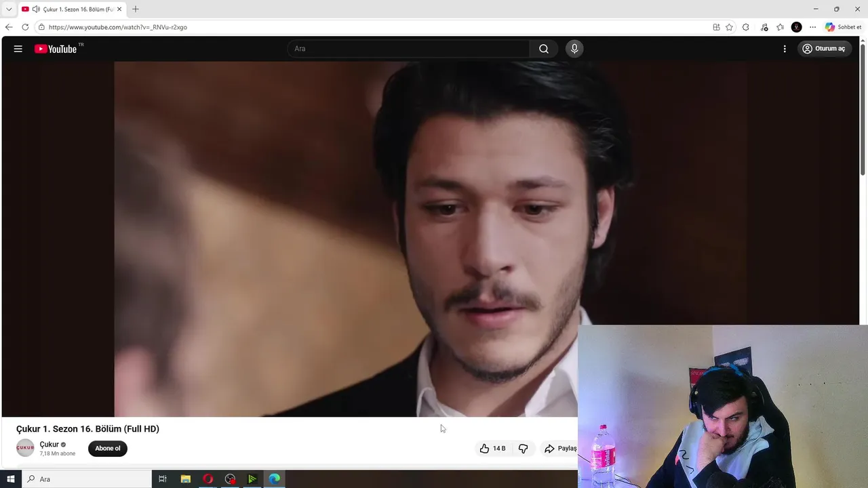Share the video via Paylaş button

coord(560,449)
